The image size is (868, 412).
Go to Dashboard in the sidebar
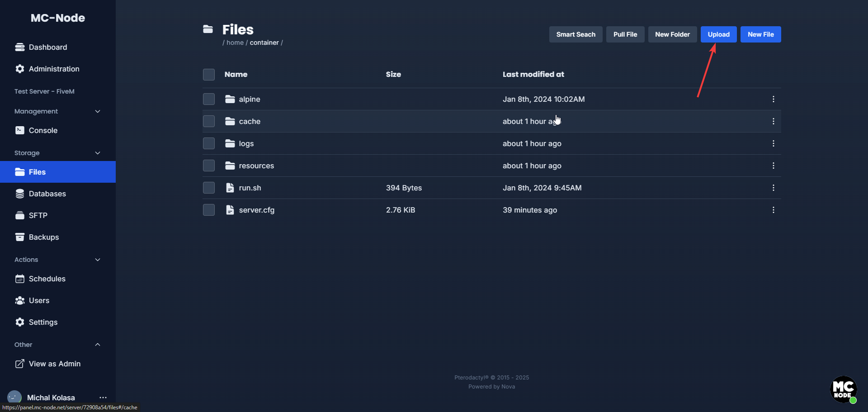58,47
